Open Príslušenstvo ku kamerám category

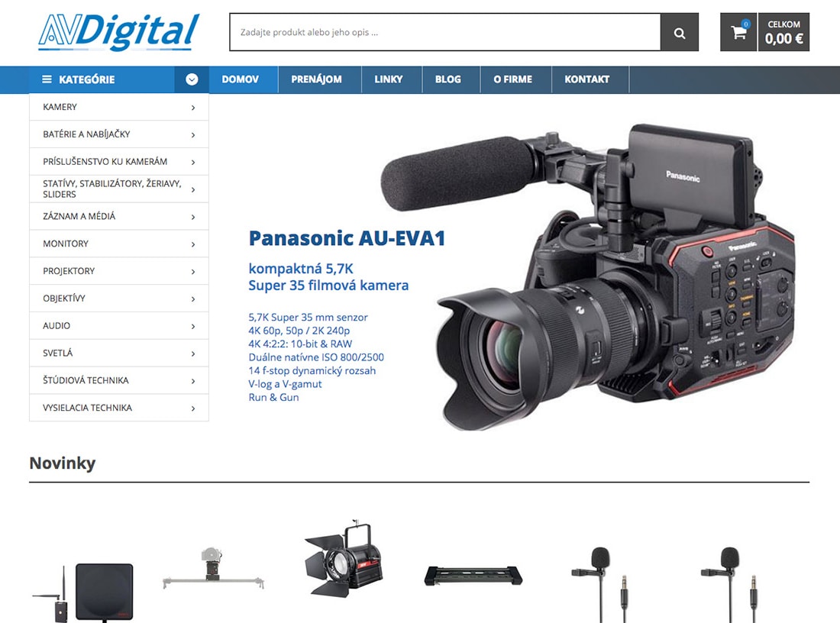pos(119,162)
